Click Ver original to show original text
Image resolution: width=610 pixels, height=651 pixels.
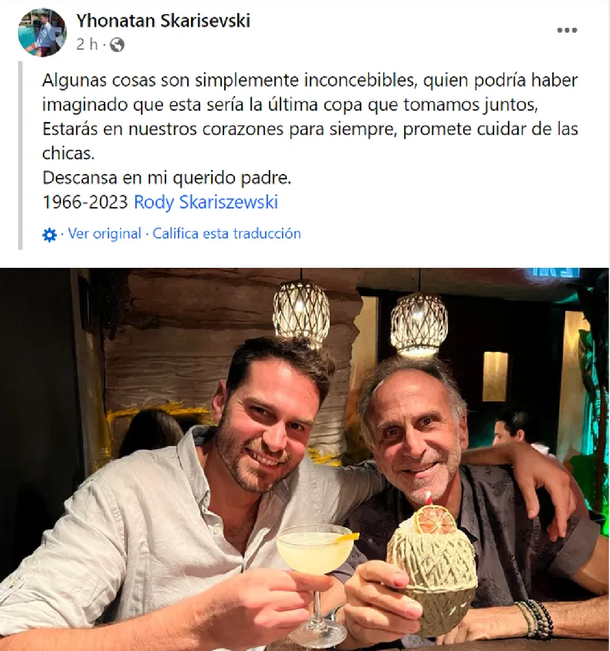coord(105,234)
